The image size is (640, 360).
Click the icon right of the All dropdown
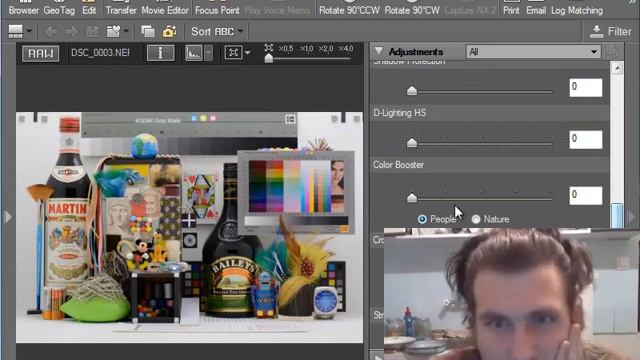tap(612, 52)
